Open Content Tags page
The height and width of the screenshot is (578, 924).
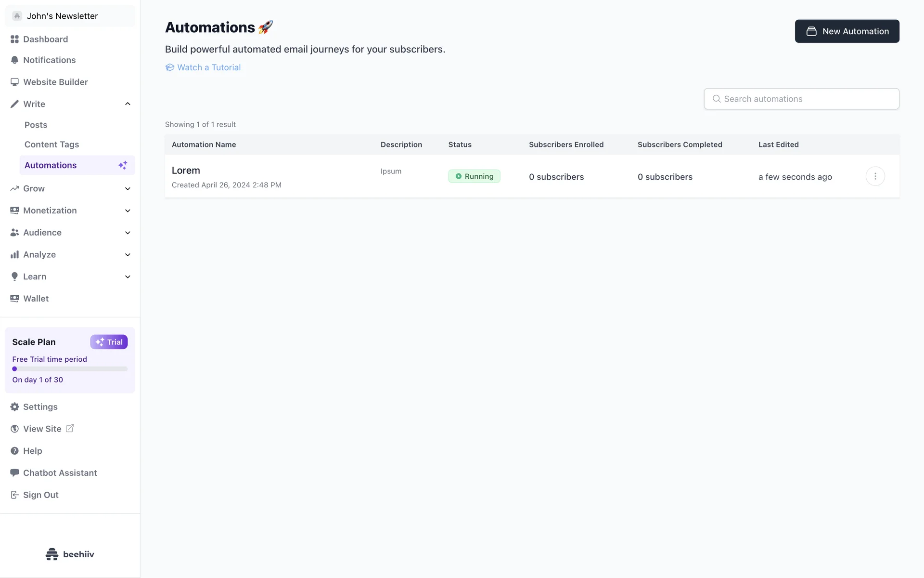[x=51, y=144]
